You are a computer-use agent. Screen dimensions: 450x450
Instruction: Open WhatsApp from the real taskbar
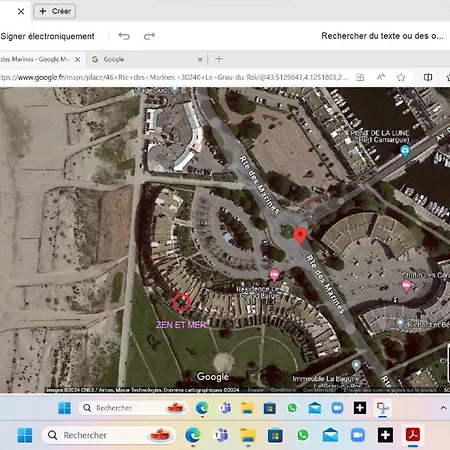point(303,435)
